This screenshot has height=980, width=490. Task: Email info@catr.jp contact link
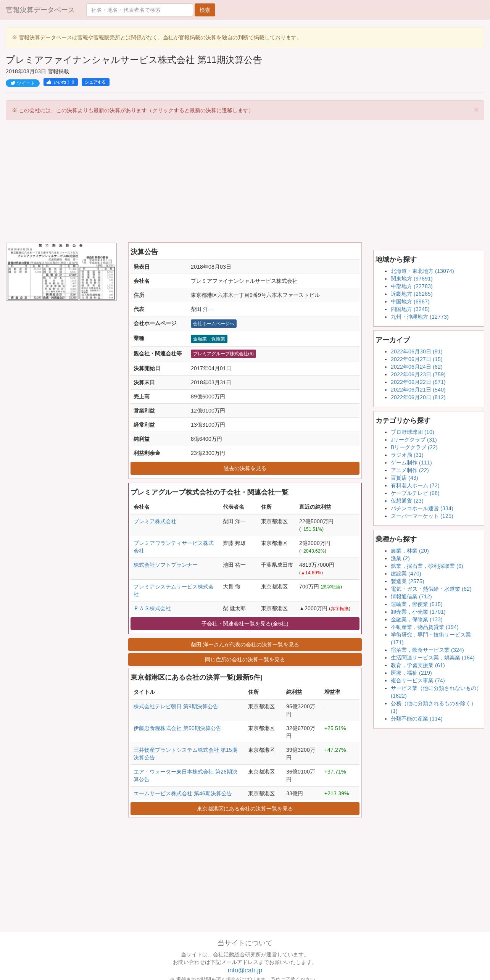click(245, 970)
